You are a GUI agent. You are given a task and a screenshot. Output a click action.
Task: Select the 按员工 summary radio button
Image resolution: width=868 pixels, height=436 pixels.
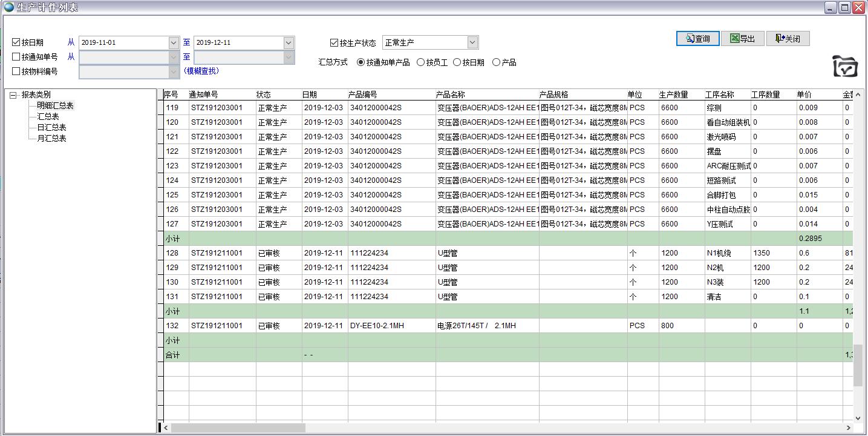pyautogui.click(x=421, y=62)
